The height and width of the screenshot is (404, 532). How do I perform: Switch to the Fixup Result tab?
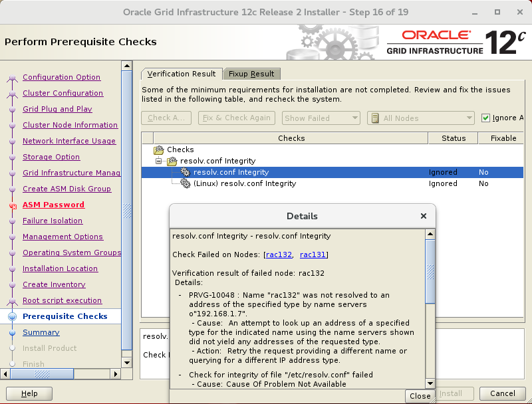pyautogui.click(x=251, y=74)
